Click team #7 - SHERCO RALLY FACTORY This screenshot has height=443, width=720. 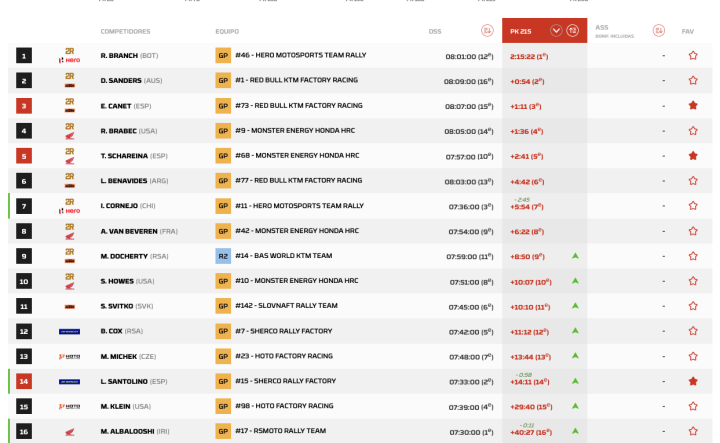(x=283, y=331)
